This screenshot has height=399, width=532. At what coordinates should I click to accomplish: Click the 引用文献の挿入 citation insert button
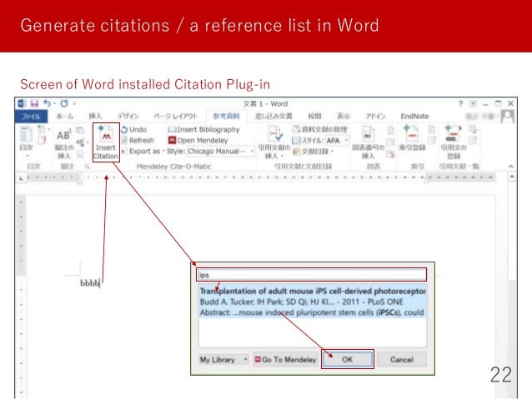click(274, 142)
